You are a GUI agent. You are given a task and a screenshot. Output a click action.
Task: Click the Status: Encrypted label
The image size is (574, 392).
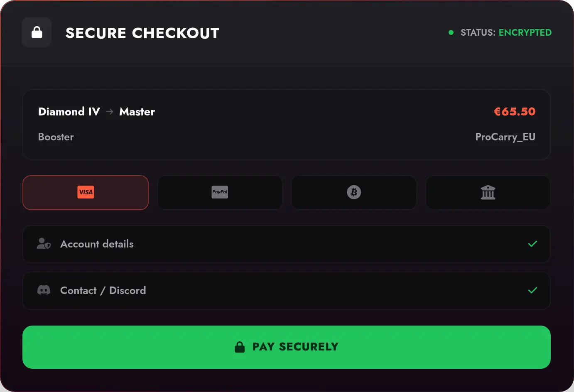506,32
